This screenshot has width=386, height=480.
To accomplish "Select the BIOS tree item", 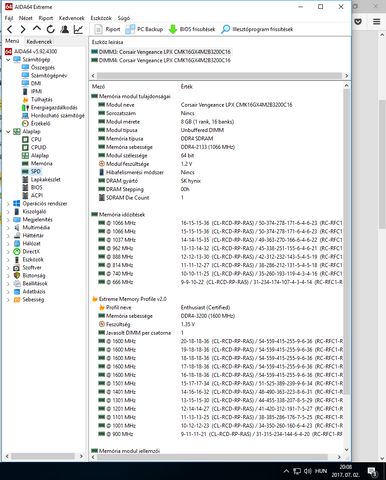I will pos(32,187).
